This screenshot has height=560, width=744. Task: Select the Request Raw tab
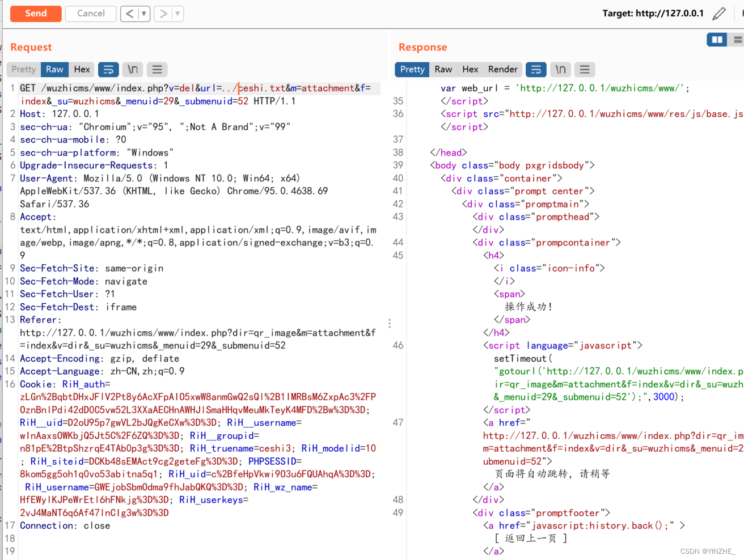click(x=54, y=69)
